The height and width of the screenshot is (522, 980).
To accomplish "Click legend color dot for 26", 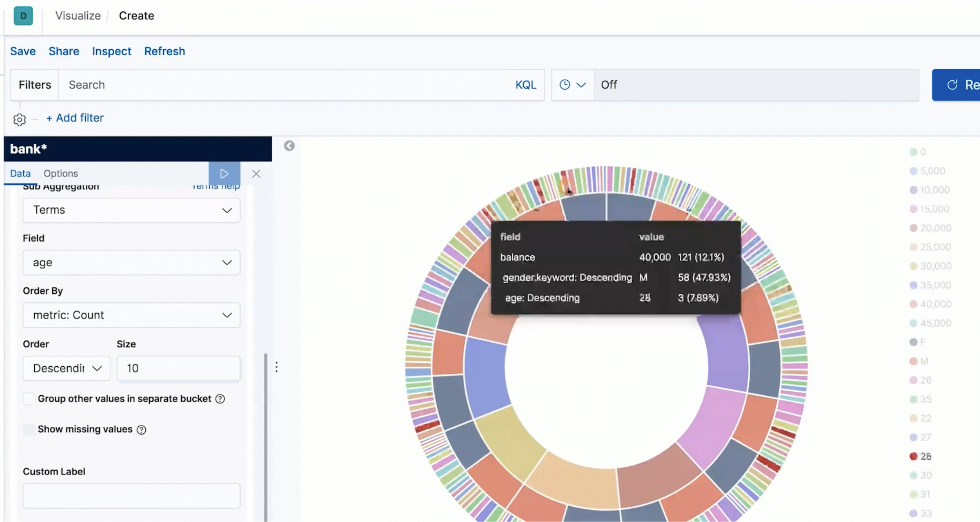I will [913, 380].
